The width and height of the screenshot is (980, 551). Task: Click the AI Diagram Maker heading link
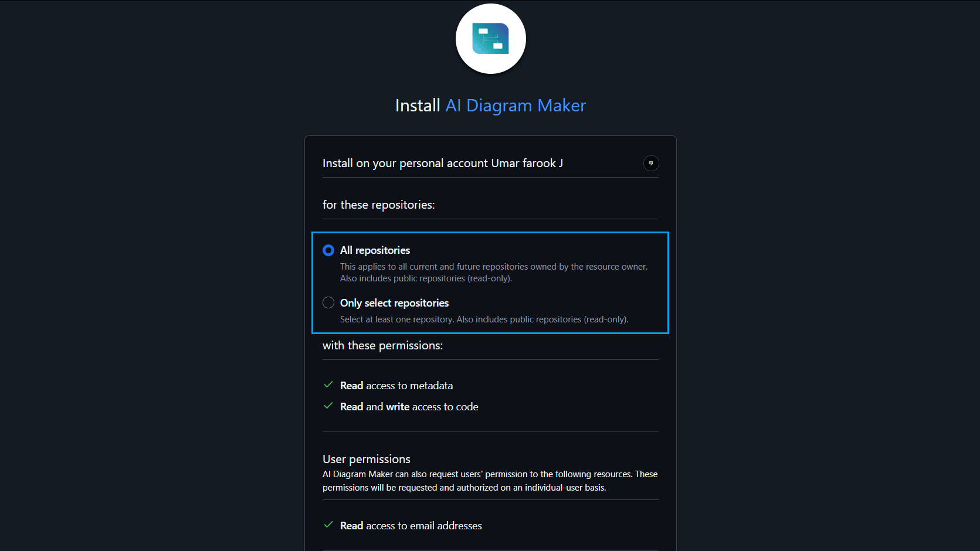(515, 106)
